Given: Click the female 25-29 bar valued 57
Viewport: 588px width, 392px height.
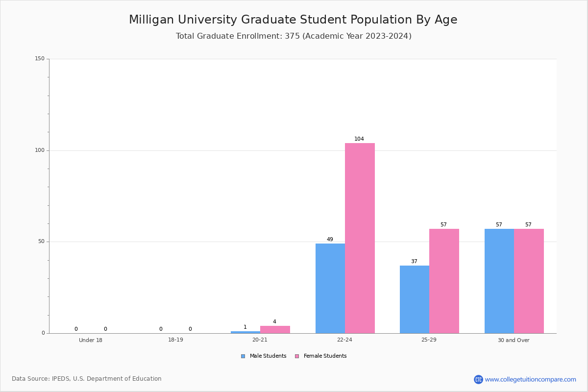Looking at the screenshot, I should [444, 281].
